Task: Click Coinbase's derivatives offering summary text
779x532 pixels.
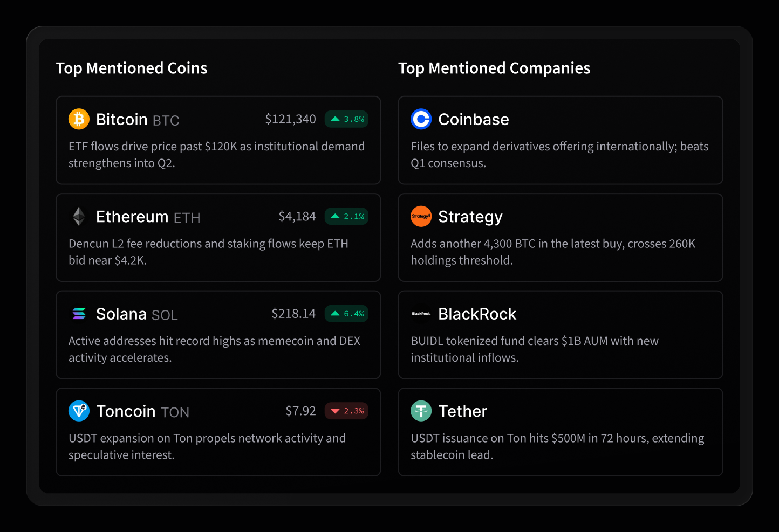Action: point(559,155)
